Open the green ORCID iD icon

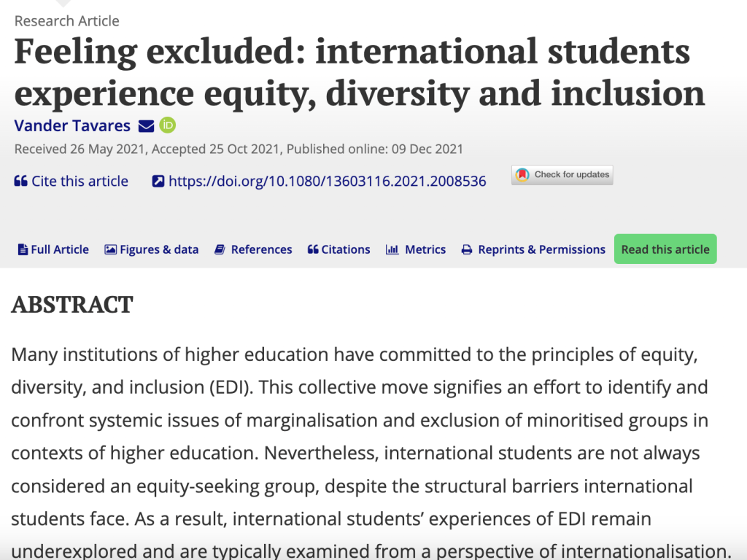pyautogui.click(x=167, y=125)
